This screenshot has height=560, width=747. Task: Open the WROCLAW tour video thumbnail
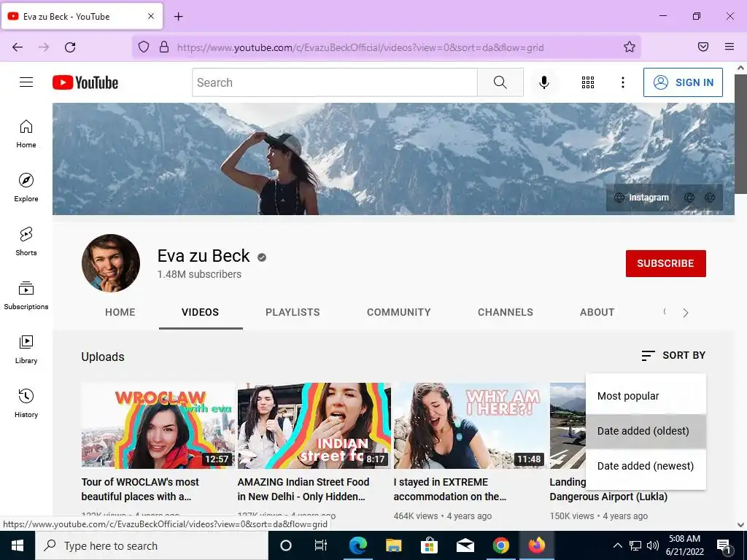pyautogui.click(x=158, y=426)
